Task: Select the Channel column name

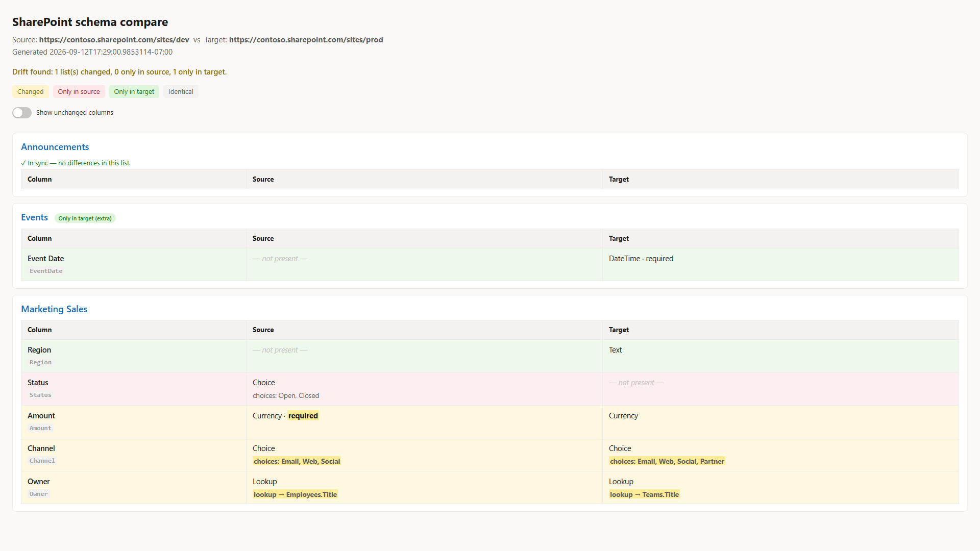Action: click(x=41, y=448)
